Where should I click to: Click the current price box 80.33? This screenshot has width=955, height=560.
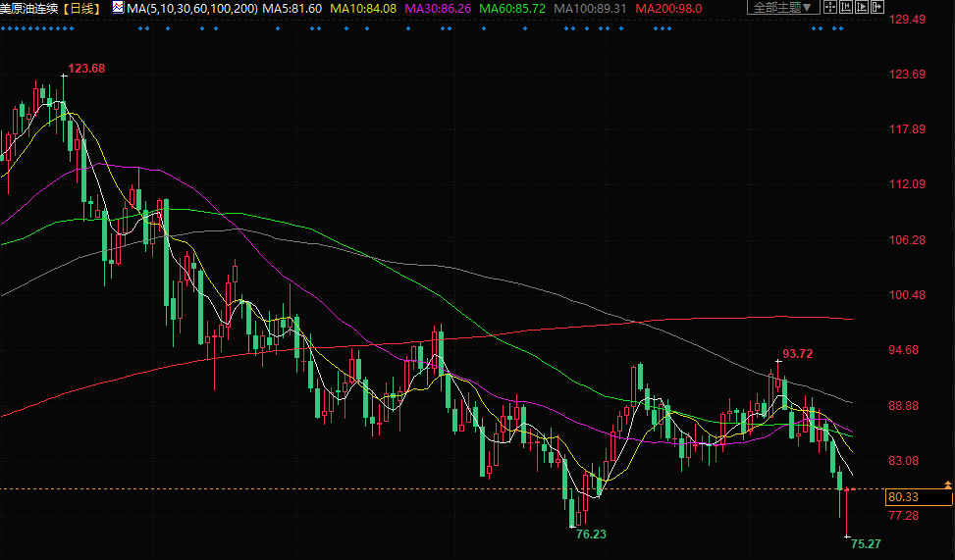pyautogui.click(x=919, y=496)
